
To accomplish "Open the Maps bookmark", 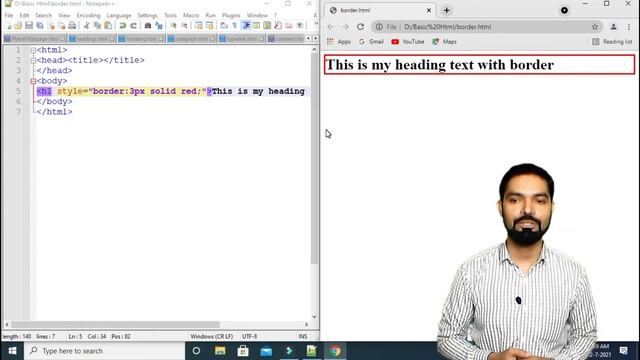I will 444,42.
